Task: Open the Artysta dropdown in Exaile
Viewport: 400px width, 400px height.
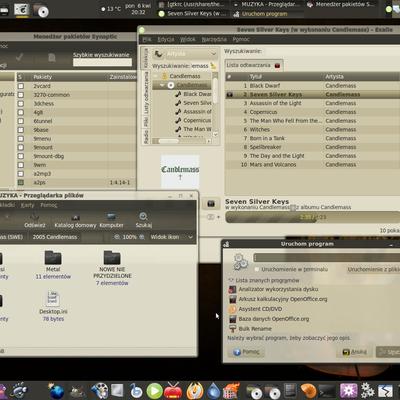Action: [185, 54]
